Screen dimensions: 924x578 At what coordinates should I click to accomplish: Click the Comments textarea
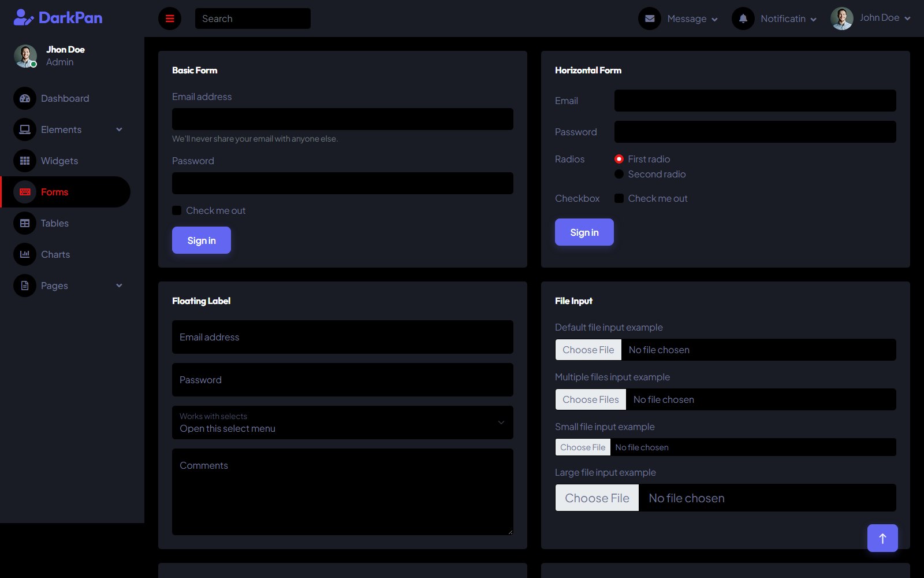342,492
